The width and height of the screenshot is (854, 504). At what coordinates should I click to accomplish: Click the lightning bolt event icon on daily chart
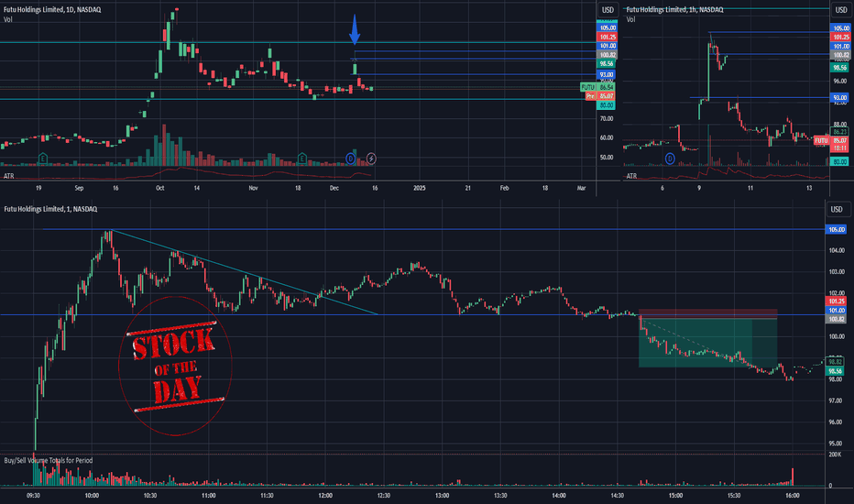(x=371, y=159)
